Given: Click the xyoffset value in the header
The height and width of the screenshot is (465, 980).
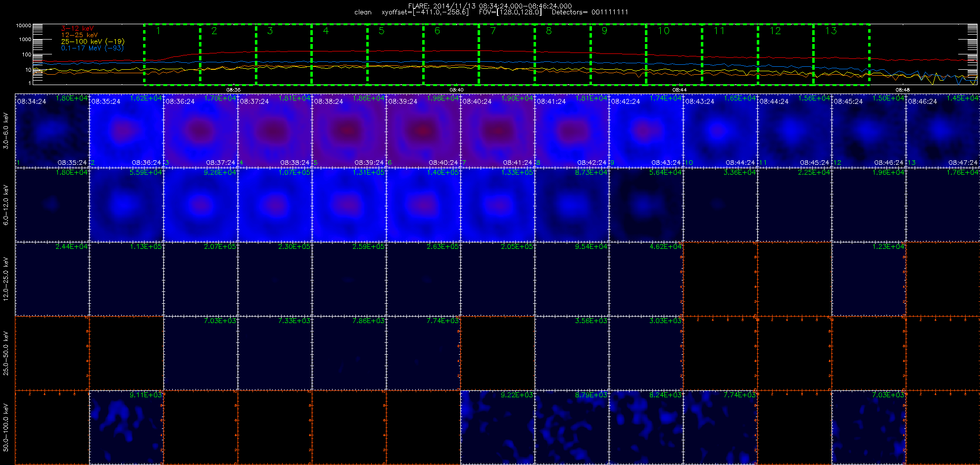Looking at the screenshot, I should click(425, 12).
